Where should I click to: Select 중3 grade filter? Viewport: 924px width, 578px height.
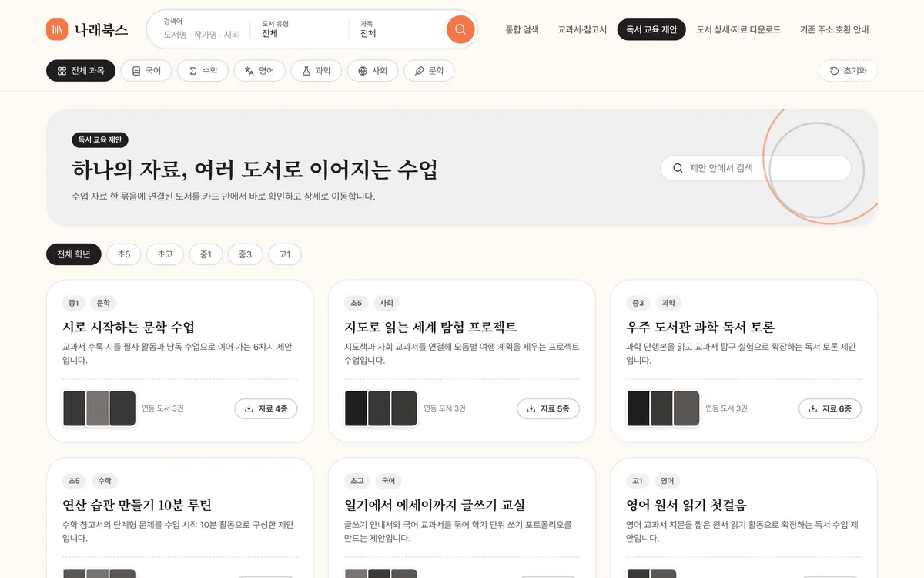coord(245,254)
